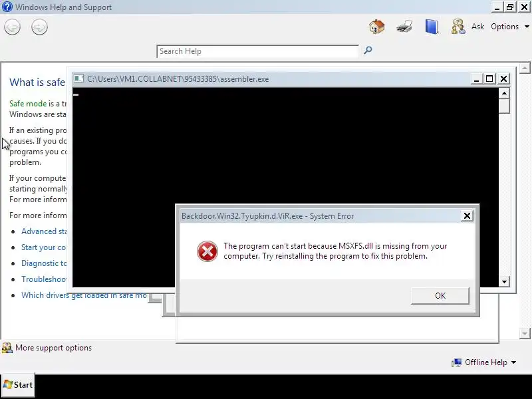
Task: Open the Ask menu text
Action: 477,27
